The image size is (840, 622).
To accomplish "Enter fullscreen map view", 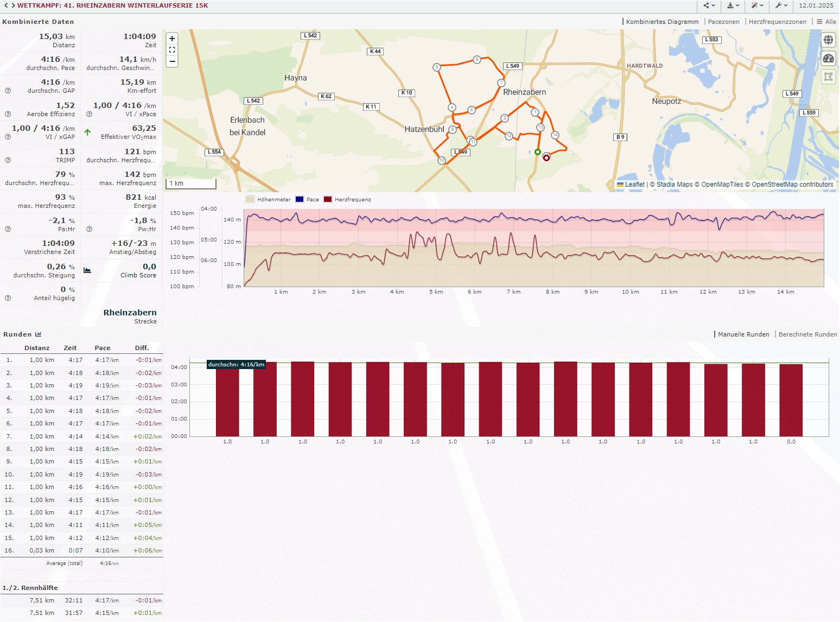I will [x=172, y=50].
